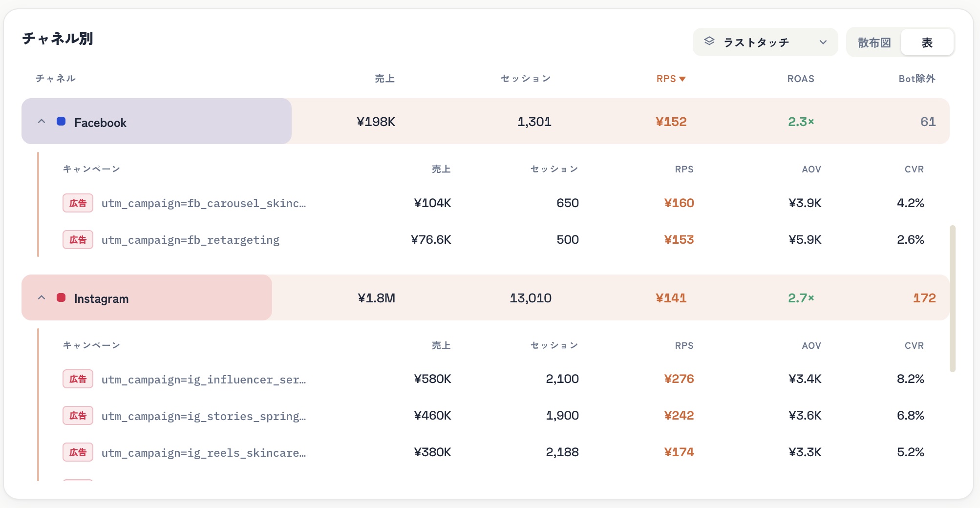
Task: Click Facebook キャンペーン sub-table header
Action: pos(91,169)
